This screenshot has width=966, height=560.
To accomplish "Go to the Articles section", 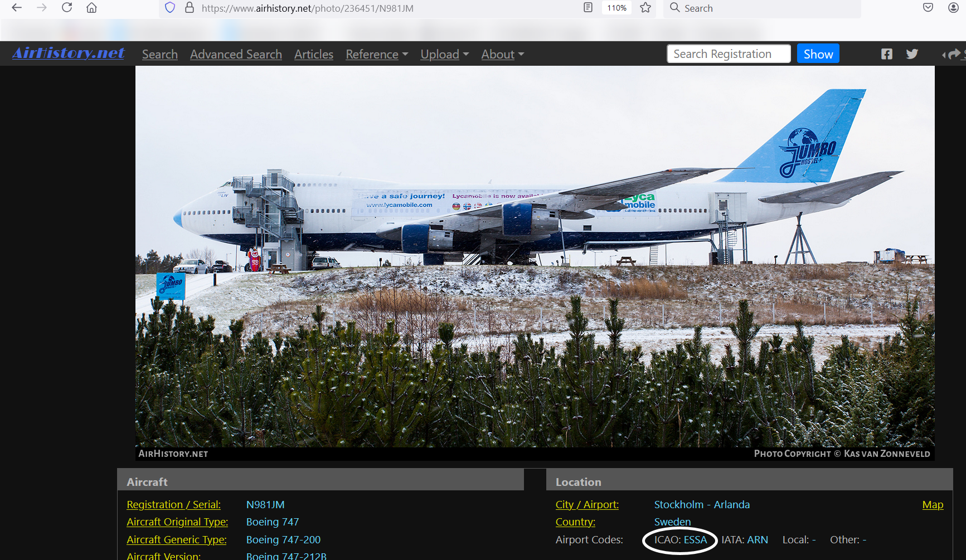I will tap(314, 55).
